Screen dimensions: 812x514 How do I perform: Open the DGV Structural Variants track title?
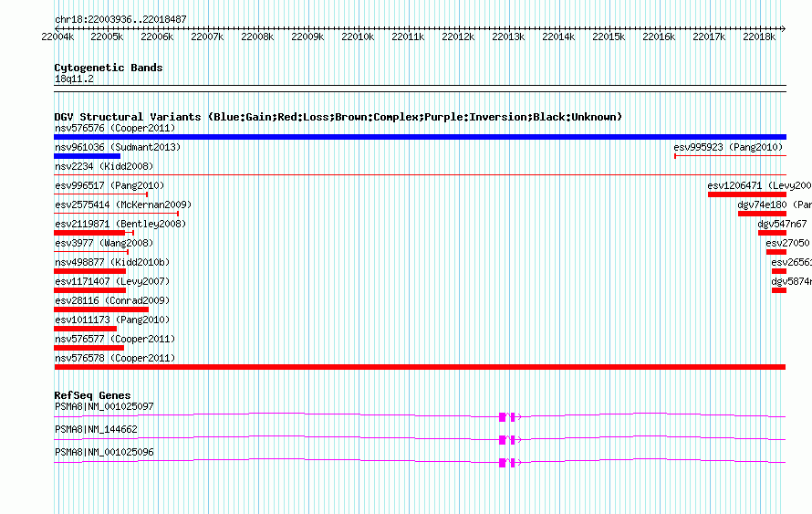tap(338, 117)
